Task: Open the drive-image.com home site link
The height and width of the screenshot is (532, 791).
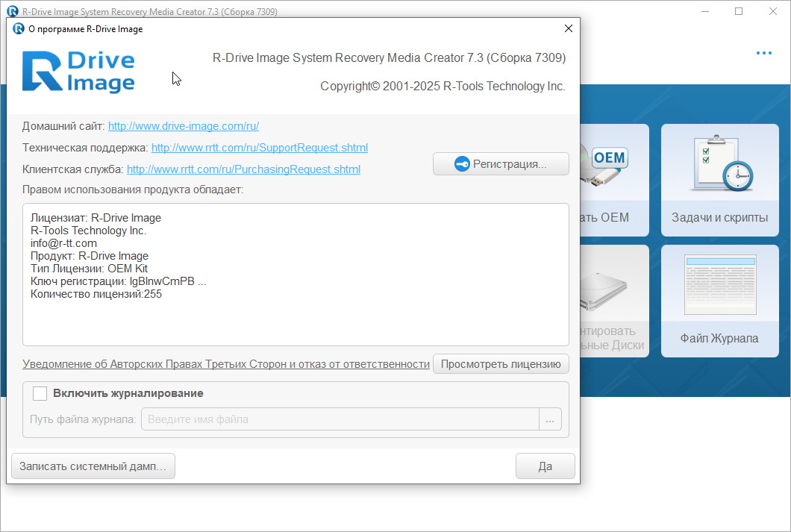Action: tap(184, 126)
